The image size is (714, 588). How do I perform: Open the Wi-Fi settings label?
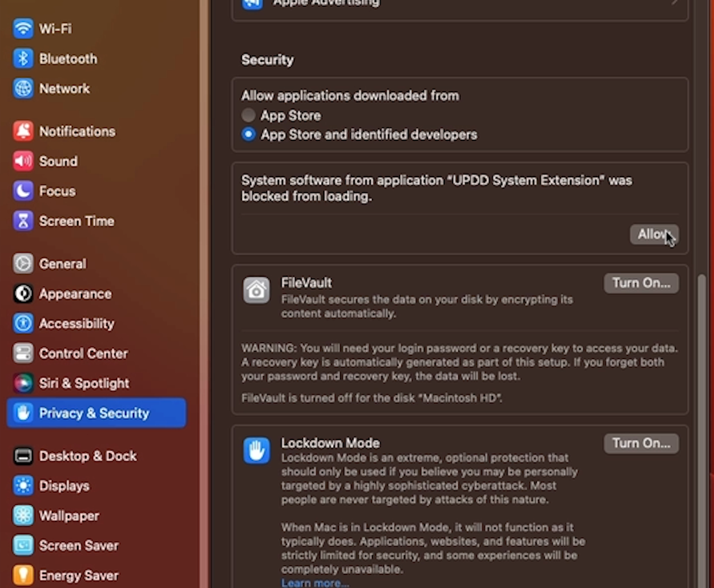click(x=55, y=29)
